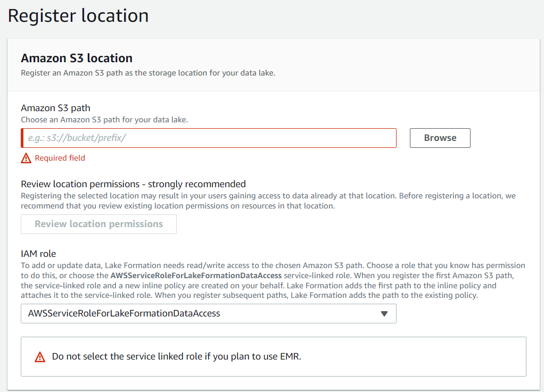Screen dimensions: 544x392
Task: Click the EMR warning triangle icon
Action: pyautogui.click(x=40, y=357)
